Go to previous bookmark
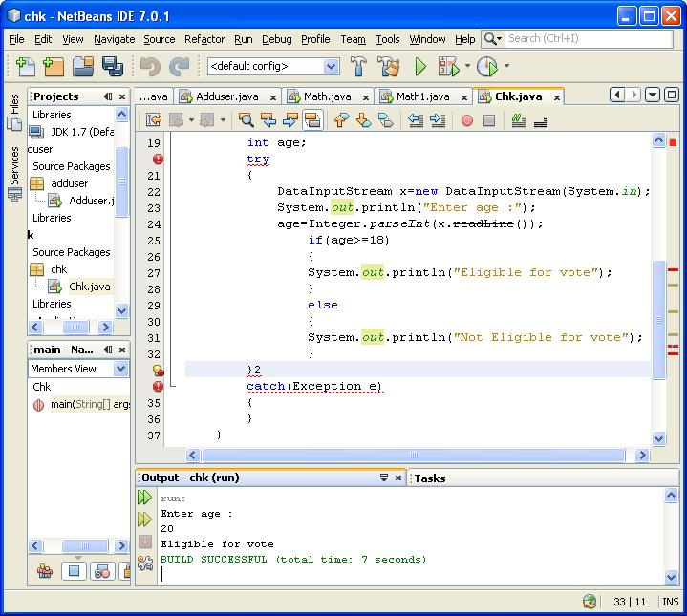This screenshot has height=616, width=687. coord(341,120)
